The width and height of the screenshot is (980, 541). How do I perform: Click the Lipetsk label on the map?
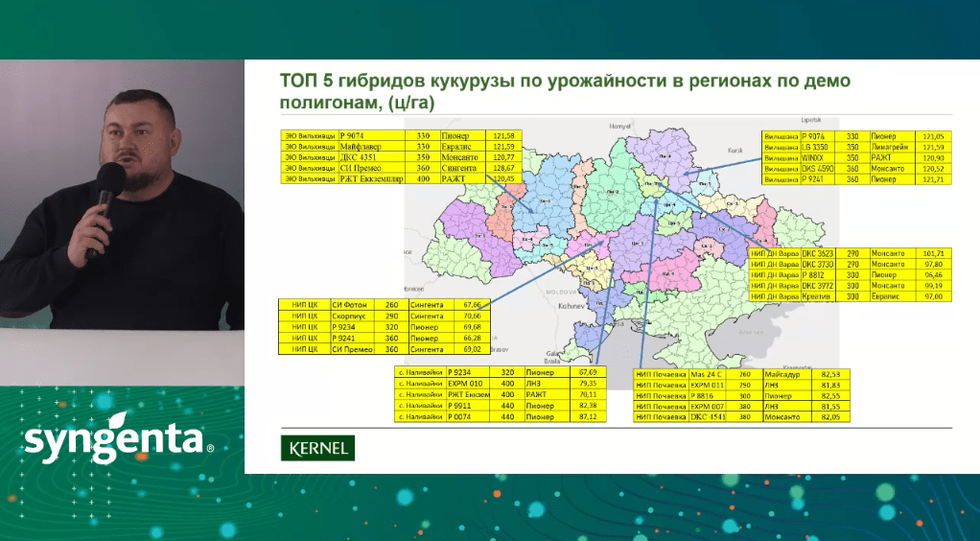tap(810, 120)
